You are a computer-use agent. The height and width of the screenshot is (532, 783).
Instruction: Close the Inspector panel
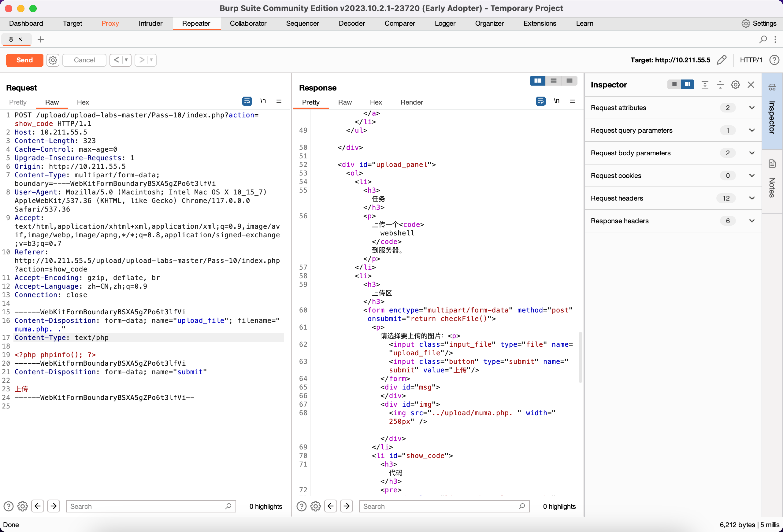point(751,84)
